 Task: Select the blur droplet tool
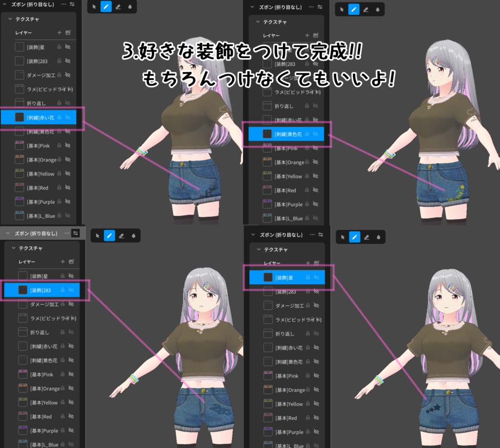pyautogui.click(x=131, y=7)
